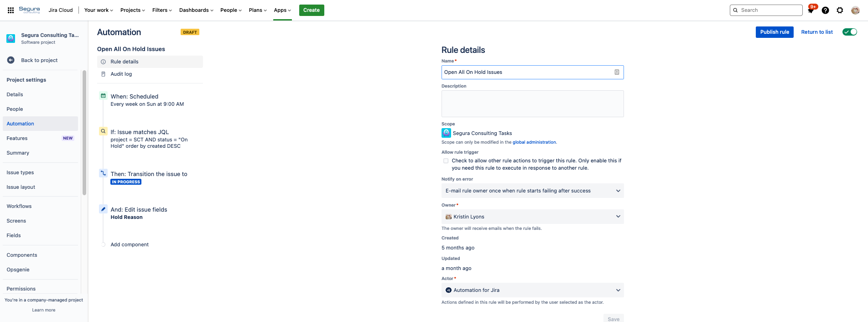This screenshot has width=868, height=322.
Task: Click the Back to project arrow icon
Action: (11, 60)
